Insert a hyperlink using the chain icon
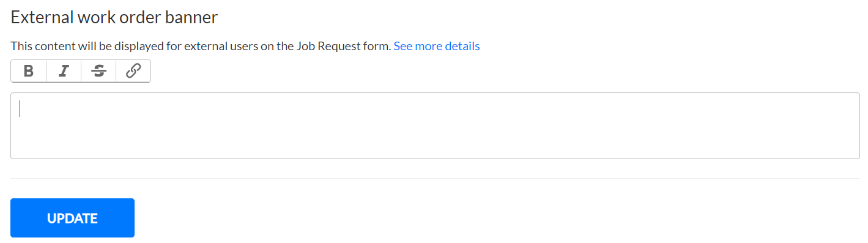Viewport: 868px width, 243px height. click(x=133, y=71)
